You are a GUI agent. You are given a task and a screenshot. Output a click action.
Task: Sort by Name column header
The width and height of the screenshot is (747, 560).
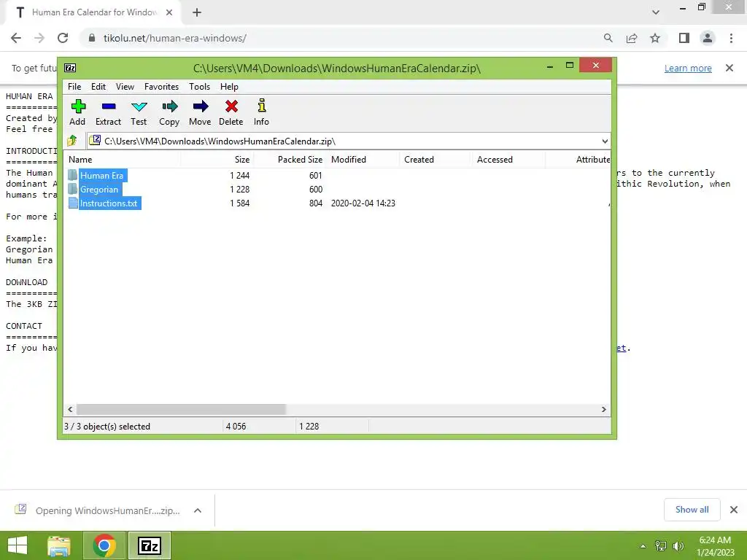point(122,160)
